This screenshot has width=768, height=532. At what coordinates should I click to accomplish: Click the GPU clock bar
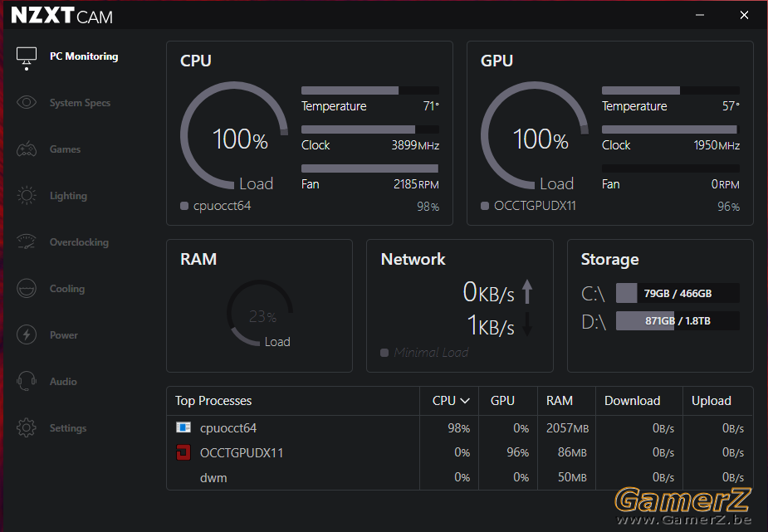(x=671, y=129)
